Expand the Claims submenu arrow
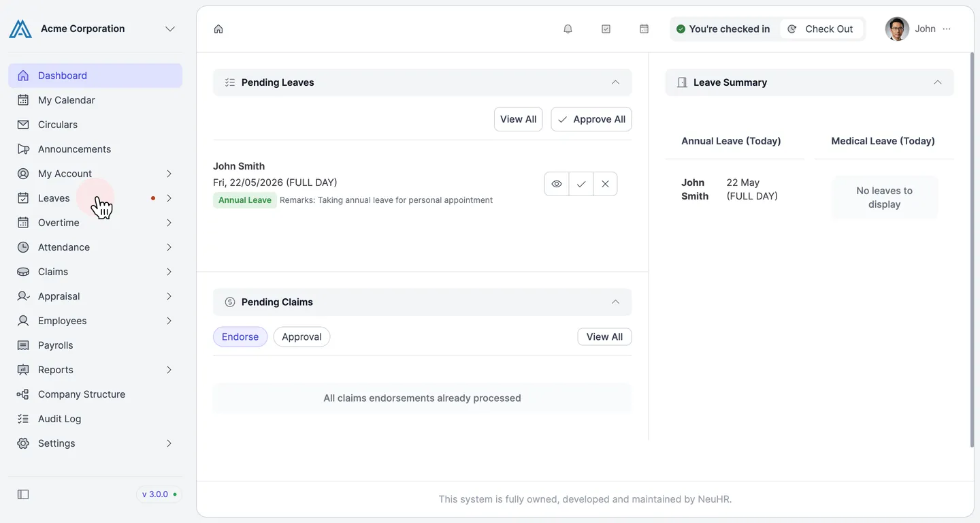This screenshot has height=523, width=980. (x=169, y=272)
